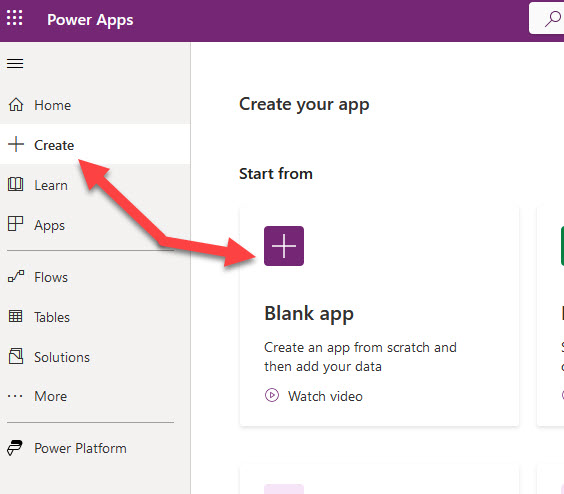Click the Home house icon
This screenshot has width=564, height=494.
(16, 105)
